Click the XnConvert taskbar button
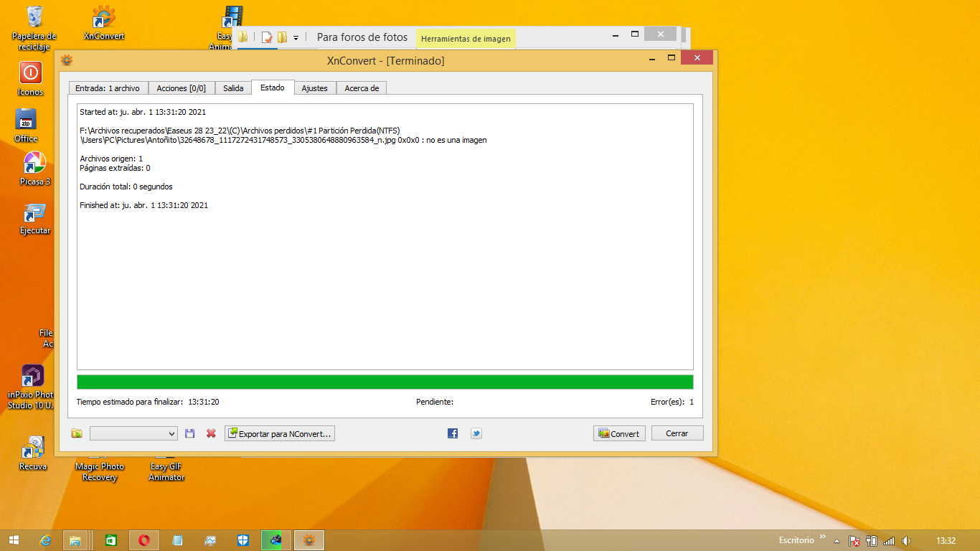The width and height of the screenshot is (980, 551). [309, 540]
